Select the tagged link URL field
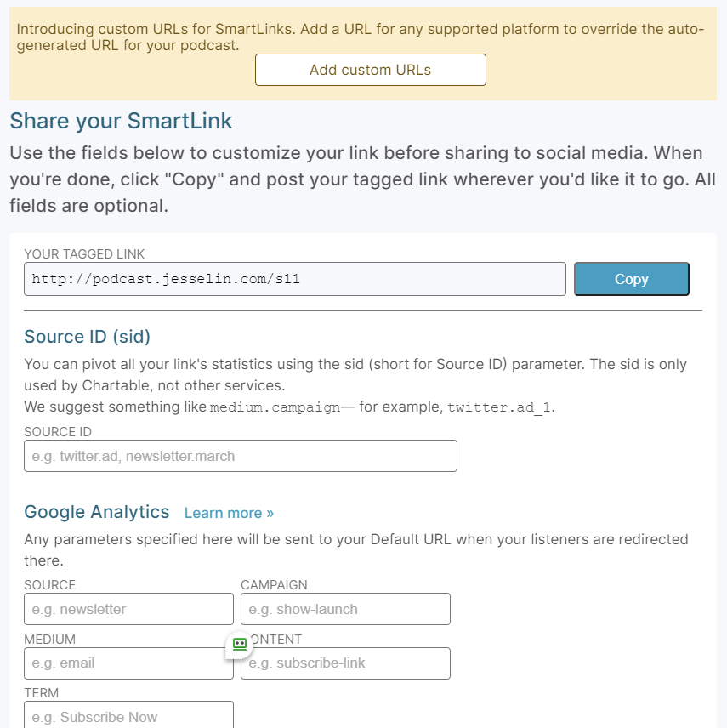 (295, 279)
